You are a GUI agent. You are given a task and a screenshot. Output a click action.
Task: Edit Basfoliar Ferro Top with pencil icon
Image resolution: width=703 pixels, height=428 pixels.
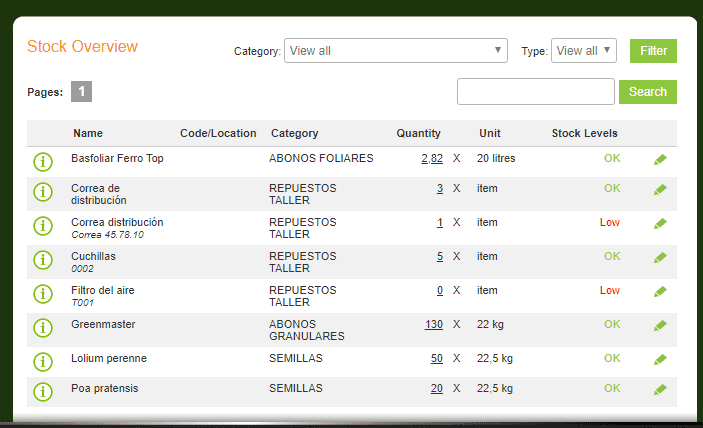point(660,160)
